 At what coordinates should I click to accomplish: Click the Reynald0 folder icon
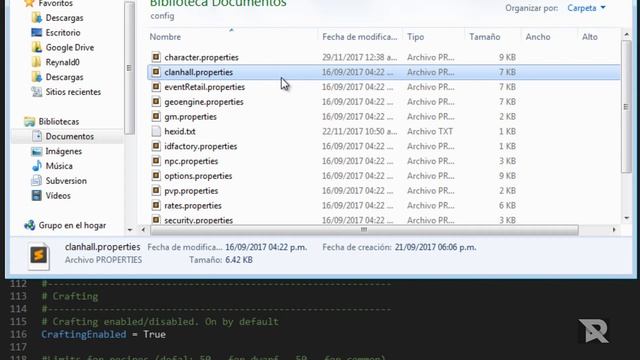[x=36, y=62]
